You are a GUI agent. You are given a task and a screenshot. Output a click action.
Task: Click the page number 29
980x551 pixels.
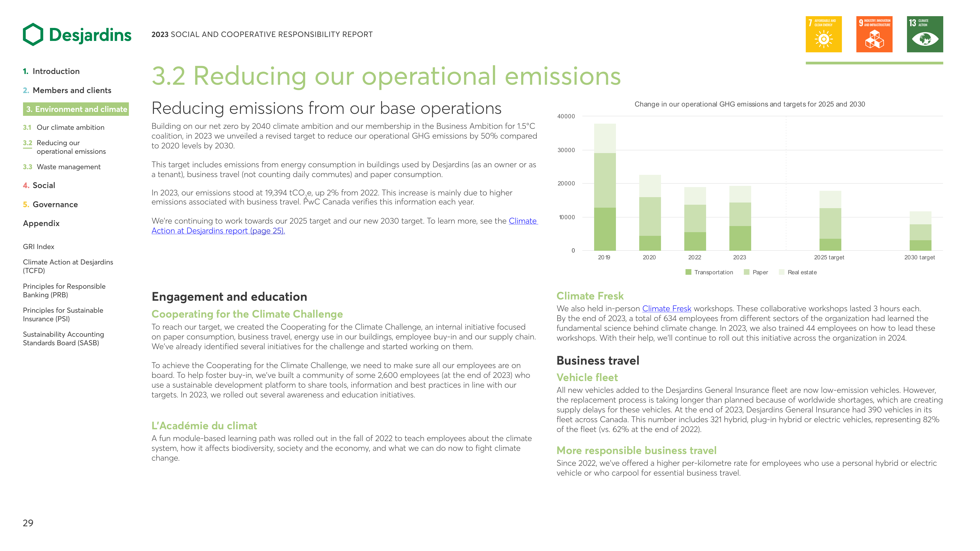pyautogui.click(x=28, y=523)
